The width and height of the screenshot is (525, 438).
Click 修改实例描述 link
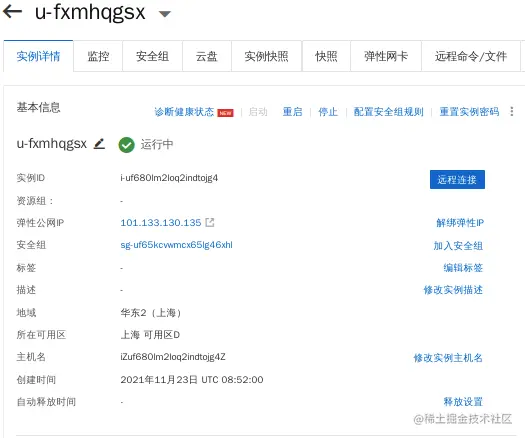pyautogui.click(x=453, y=290)
